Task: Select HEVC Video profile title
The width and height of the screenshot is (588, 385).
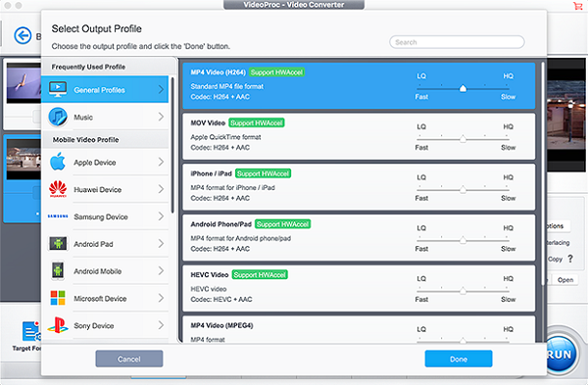Action: pyautogui.click(x=210, y=274)
